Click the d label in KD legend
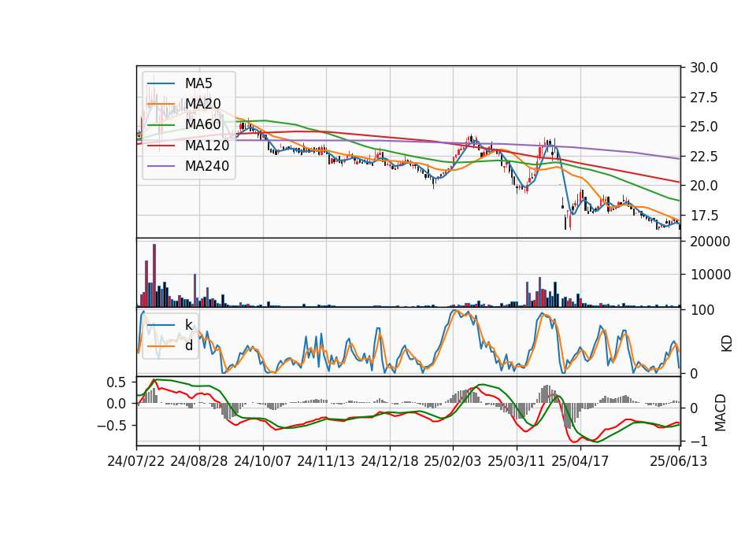This screenshot has height=543, width=756. click(189, 345)
